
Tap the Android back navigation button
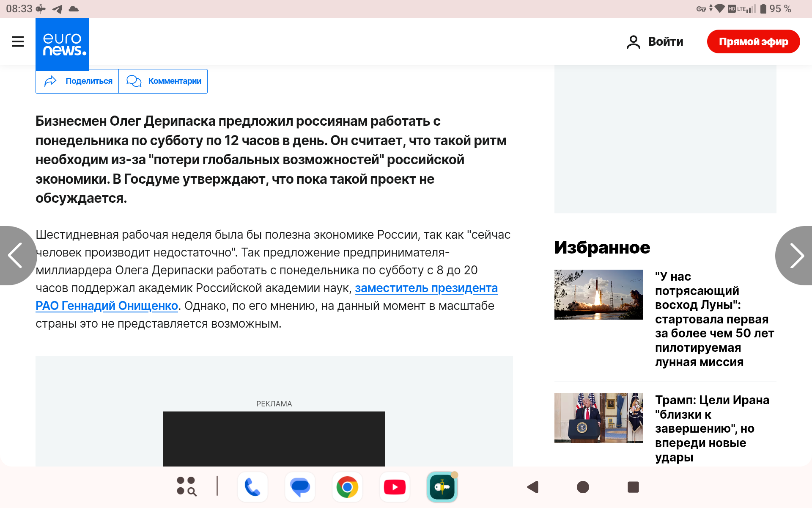532,487
